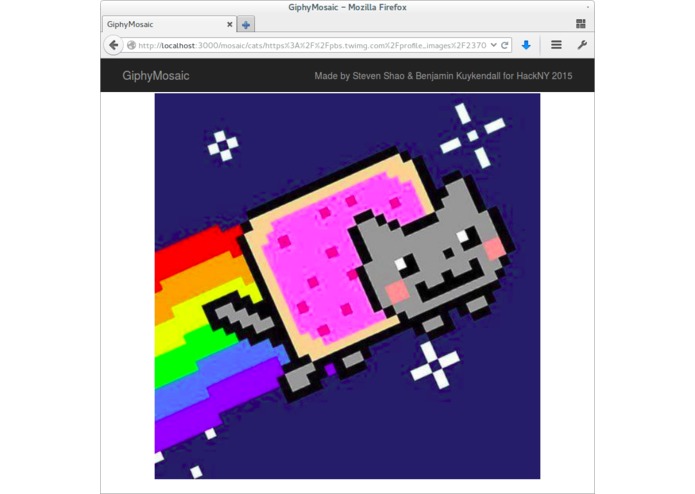This screenshot has width=695, height=494.
Task: Close the GiphyMosaic tab
Action: pyautogui.click(x=230, y=24)
